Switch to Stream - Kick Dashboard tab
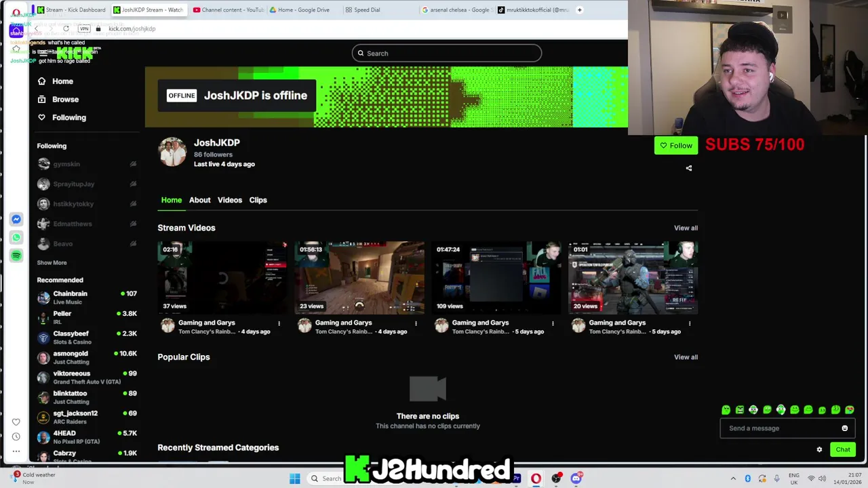The width and height of the screenshot is (868, 488). (72, 9)
